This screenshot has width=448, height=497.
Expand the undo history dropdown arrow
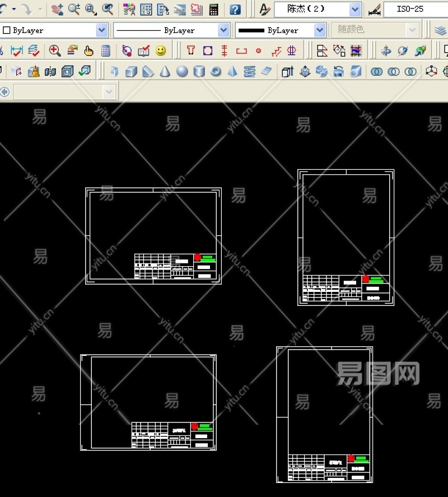point(14,10)
